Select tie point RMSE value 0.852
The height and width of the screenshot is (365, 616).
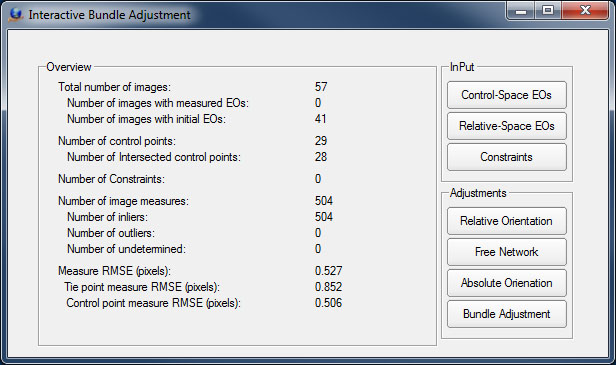tap(328, 287)
